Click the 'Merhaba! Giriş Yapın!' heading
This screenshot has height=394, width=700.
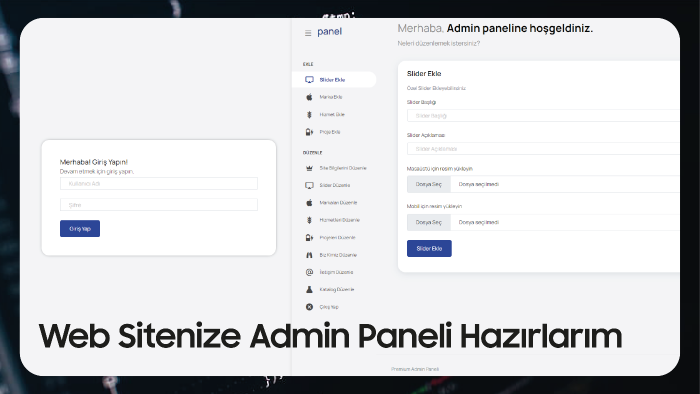point(94,162)
